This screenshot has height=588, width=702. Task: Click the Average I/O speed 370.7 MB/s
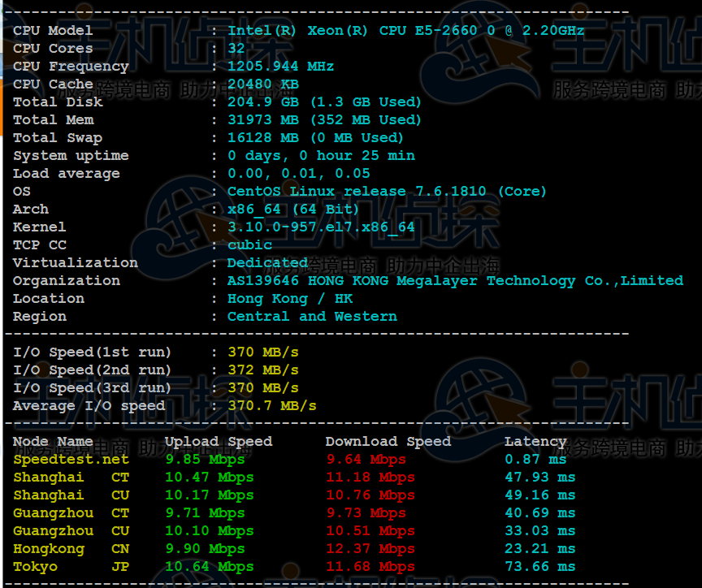click(x=271, y=406)
